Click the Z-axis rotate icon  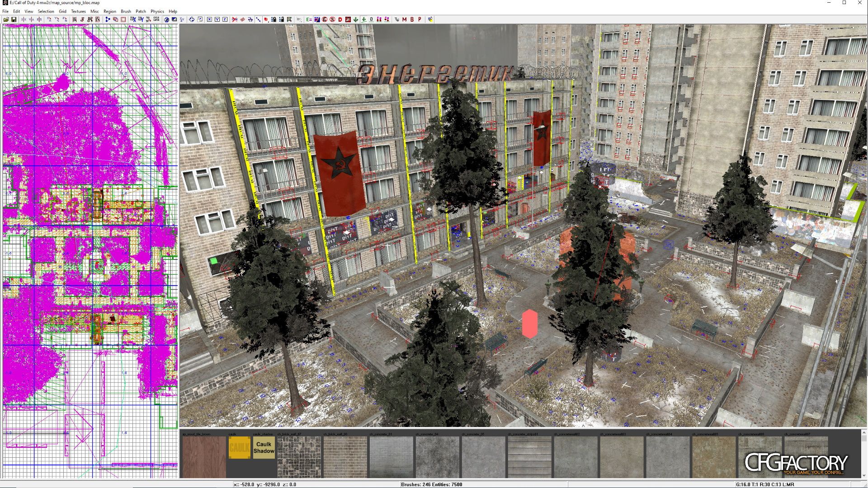coord(65,19)
